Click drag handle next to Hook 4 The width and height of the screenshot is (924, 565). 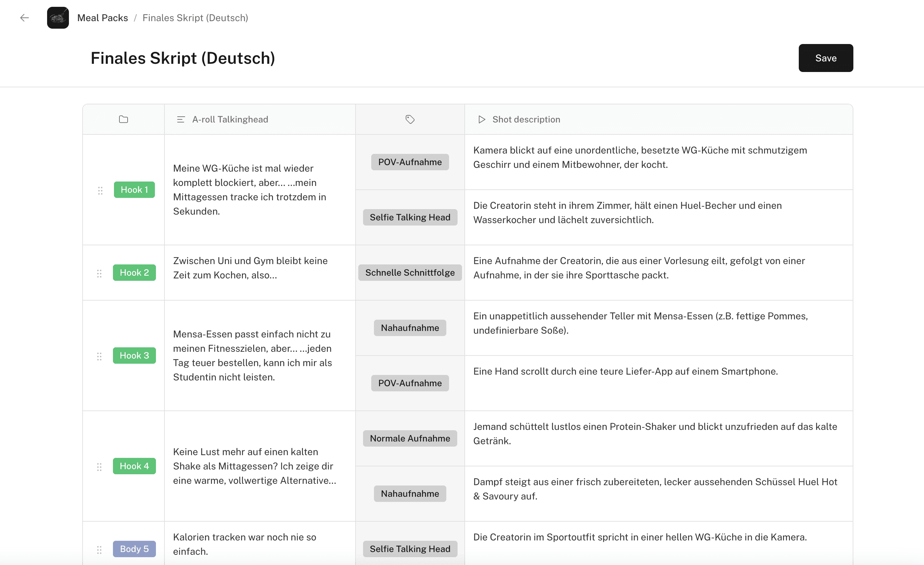click(x=99, y=467)
